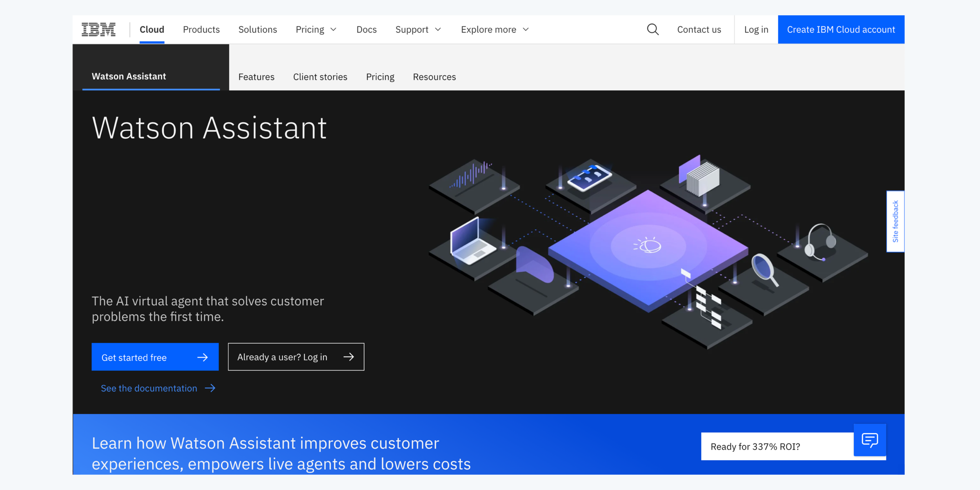The height and width of the screenshot is (490, 980).
Task: Open the search magnifier icon
Action: point(652,29)
